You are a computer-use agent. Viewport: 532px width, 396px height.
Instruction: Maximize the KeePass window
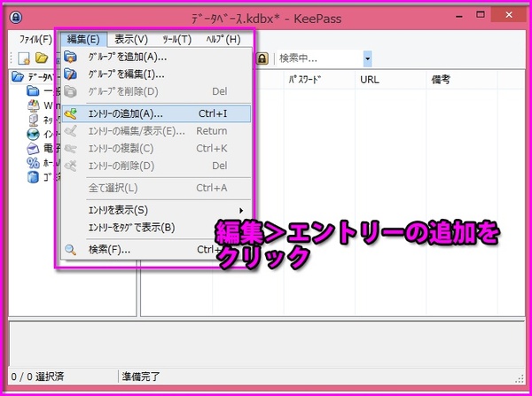[481, 14]
